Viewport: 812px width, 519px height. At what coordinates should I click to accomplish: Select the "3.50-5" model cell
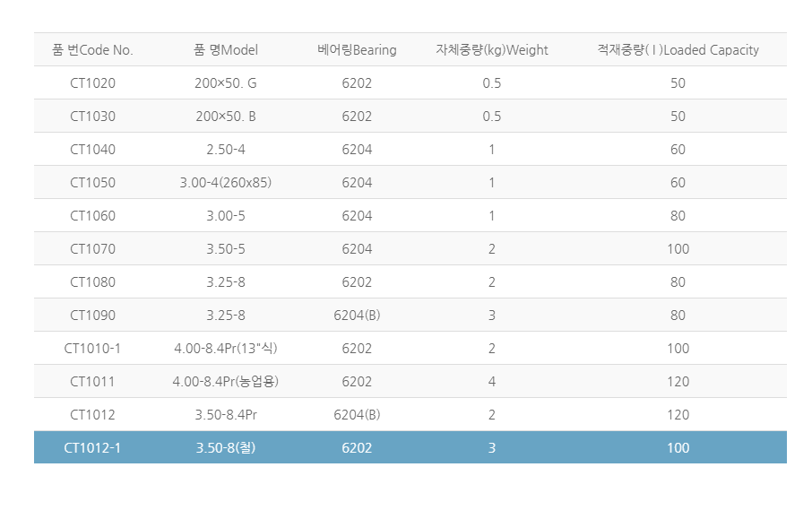(225, 249)
